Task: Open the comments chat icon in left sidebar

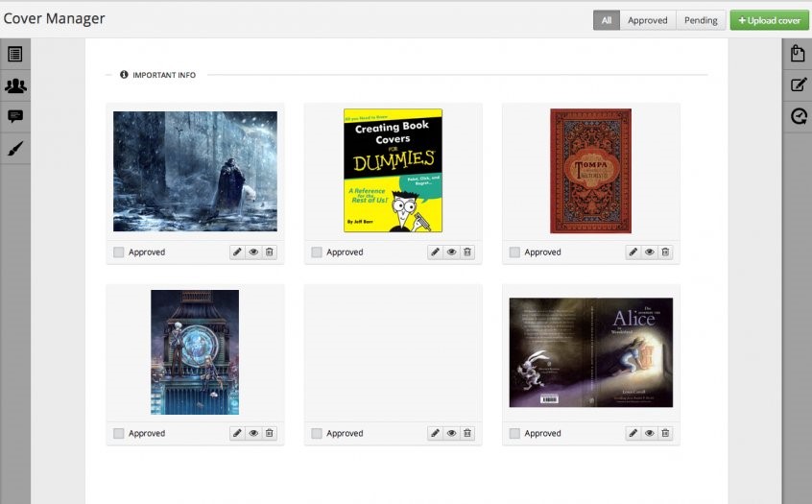Action: point(15,116)
